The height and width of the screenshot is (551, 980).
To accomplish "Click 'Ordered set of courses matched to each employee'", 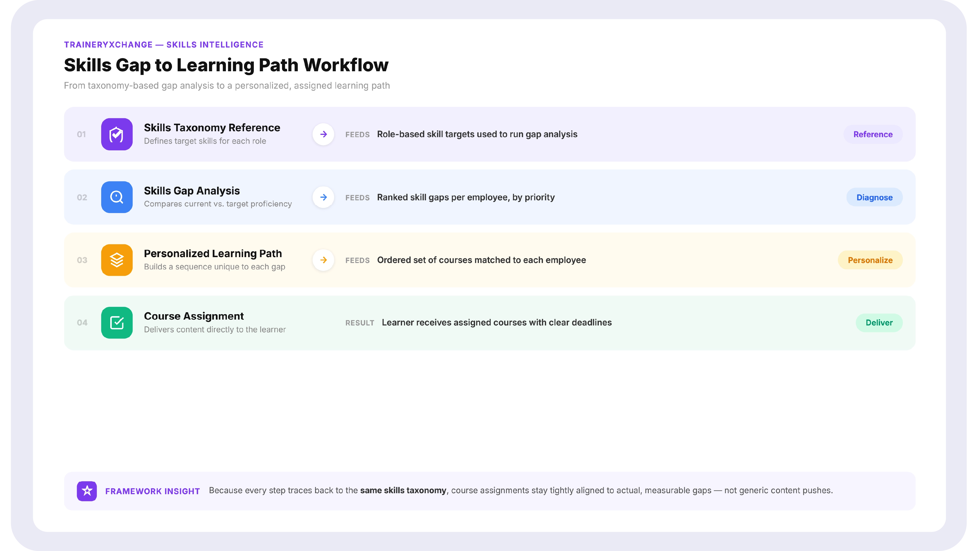I will point(481,260).
